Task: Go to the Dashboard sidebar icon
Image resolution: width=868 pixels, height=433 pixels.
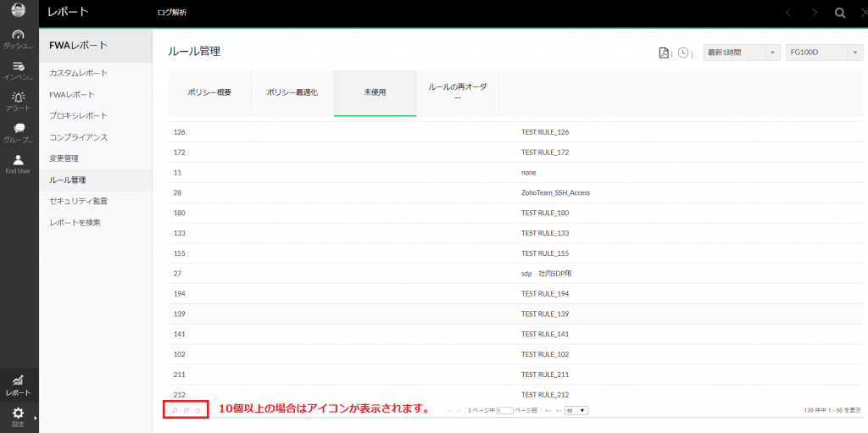Action: [x=19, y=35]
